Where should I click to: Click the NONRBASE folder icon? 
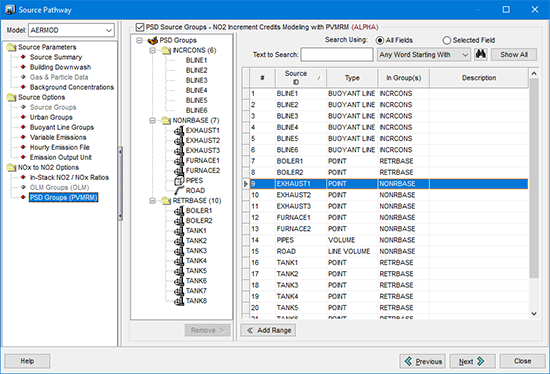(x=166, y=121)
